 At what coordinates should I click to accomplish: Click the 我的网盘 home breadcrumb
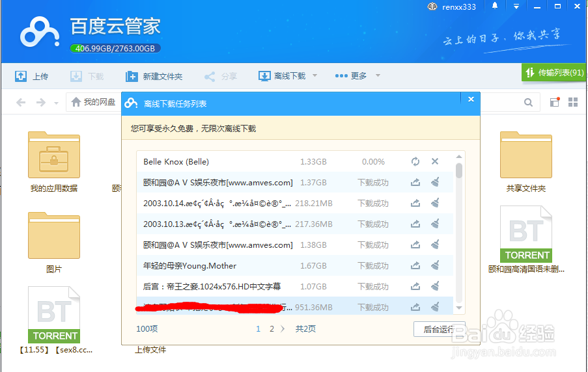click(x=93, y=102)
